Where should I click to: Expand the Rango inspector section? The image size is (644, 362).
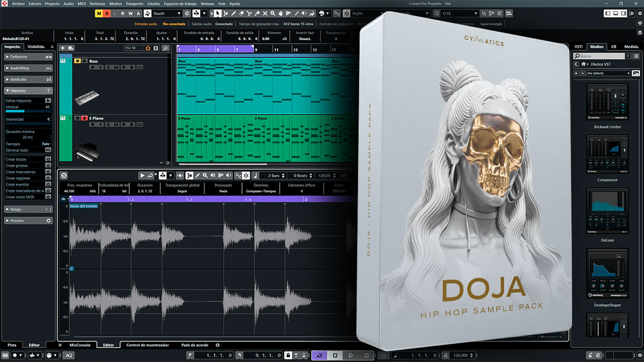point(28,209)
